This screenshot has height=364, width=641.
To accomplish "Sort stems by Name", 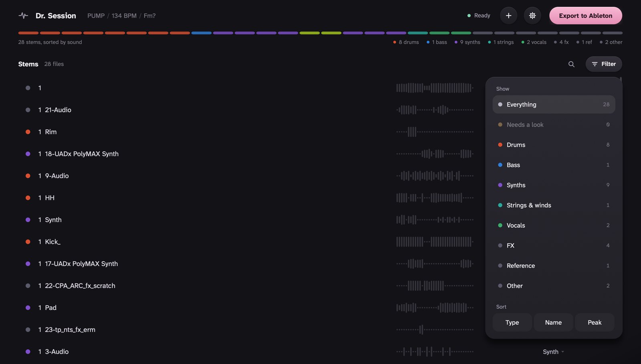I will (553, 322).
